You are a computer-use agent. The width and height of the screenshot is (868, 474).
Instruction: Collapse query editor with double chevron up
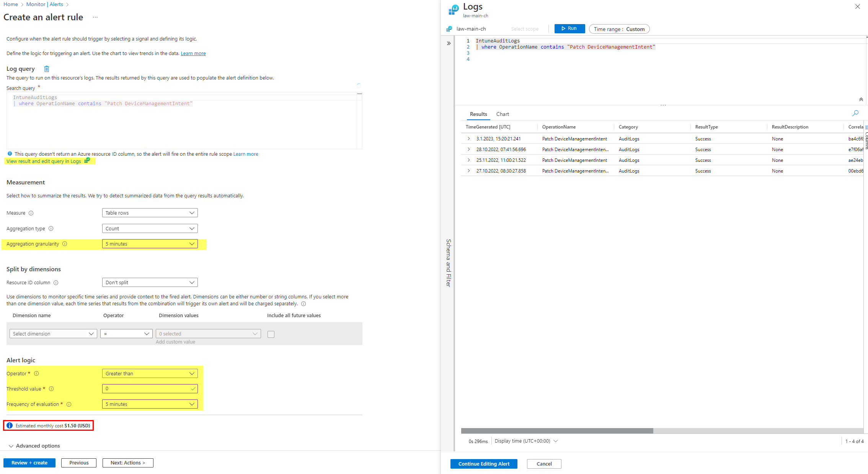(x=861, y=99)
